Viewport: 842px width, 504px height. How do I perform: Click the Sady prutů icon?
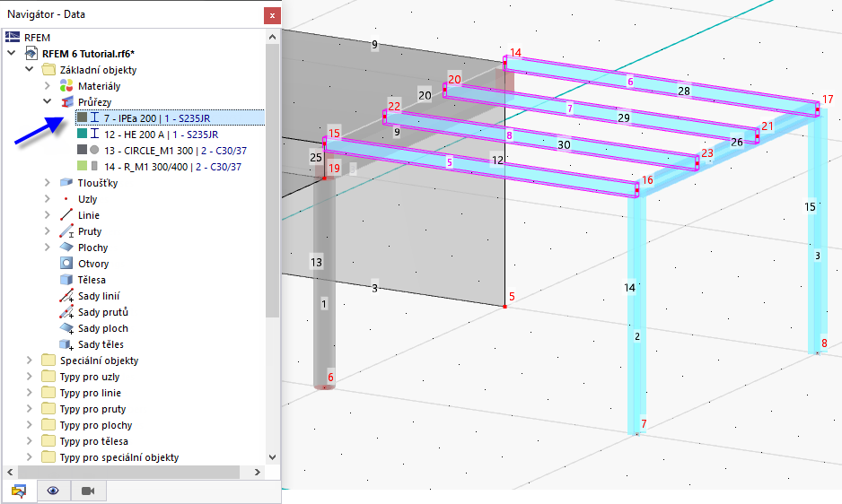[x=66, y=312]
